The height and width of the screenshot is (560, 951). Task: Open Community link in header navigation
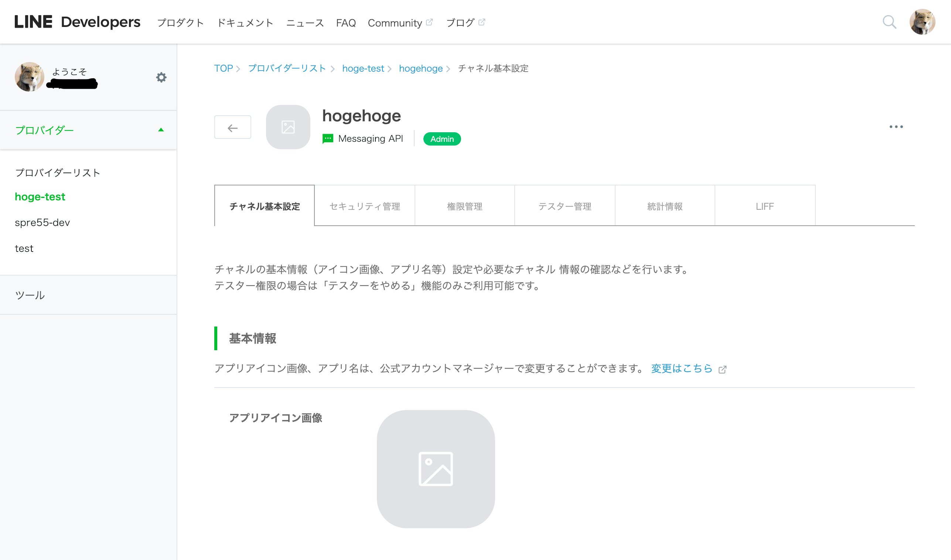395,23
